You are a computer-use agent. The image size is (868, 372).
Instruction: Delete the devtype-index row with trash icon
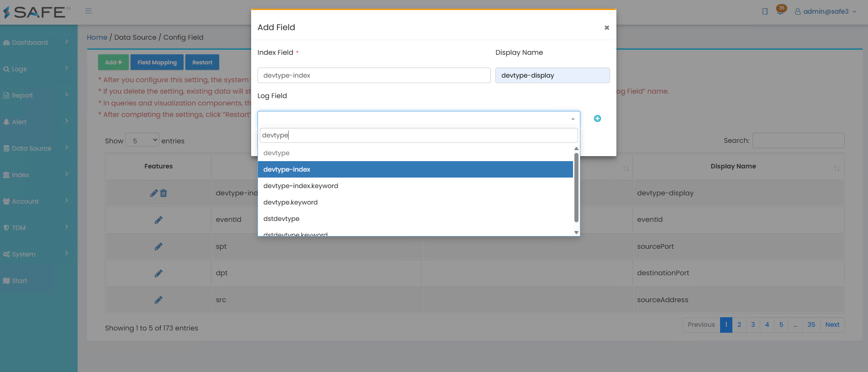point(163,193)
